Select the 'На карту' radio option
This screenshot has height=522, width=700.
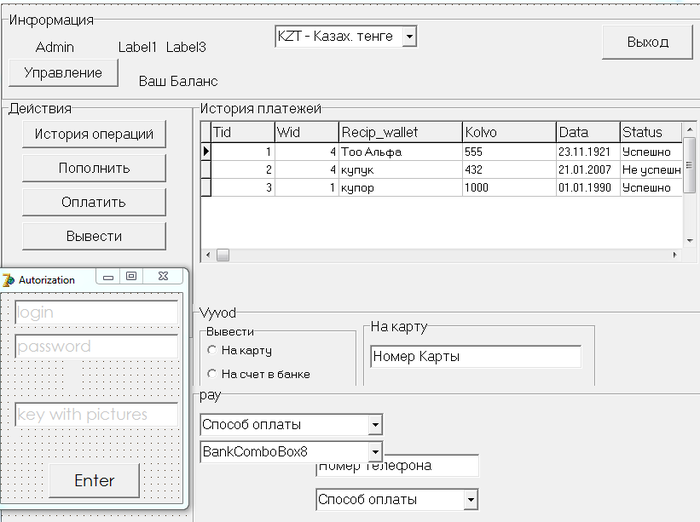pyautogui.click(x=212, y=350)
